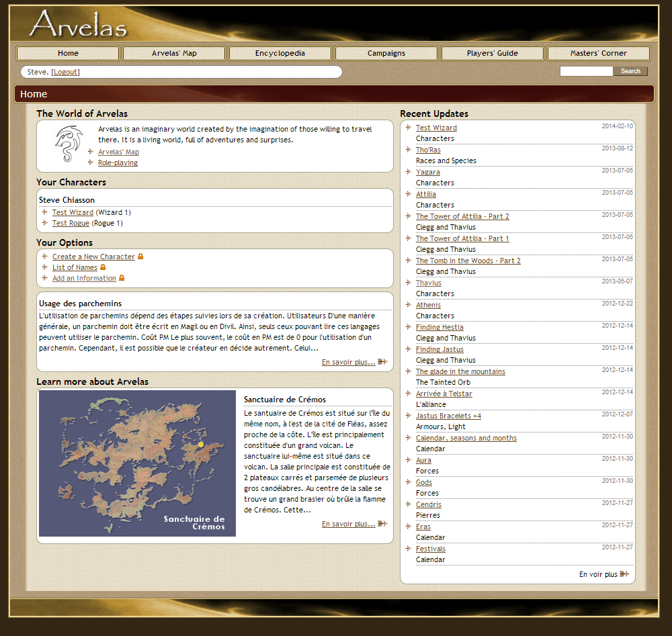Log out using the Logout link

click(65, 72)
